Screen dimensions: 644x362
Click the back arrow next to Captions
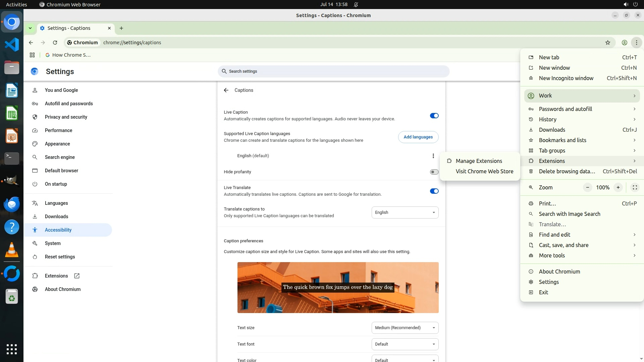tap(226, 90)
